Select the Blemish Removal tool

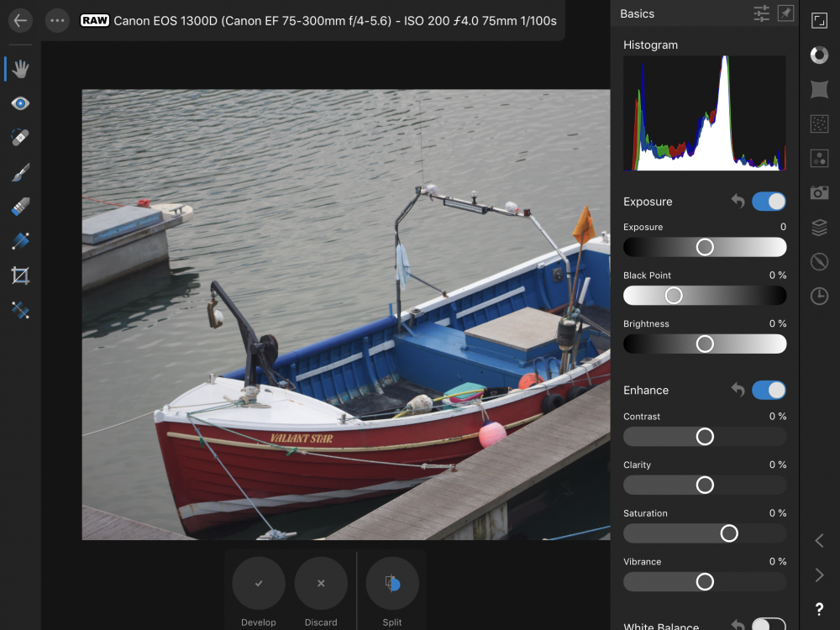coord(19,138)
